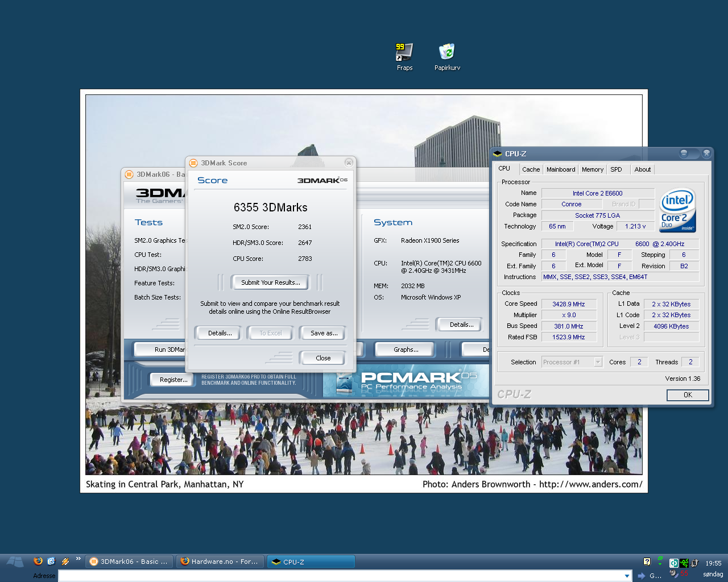
Task: Click the blue Go arrow beside address bar
Action: point(642,576)
